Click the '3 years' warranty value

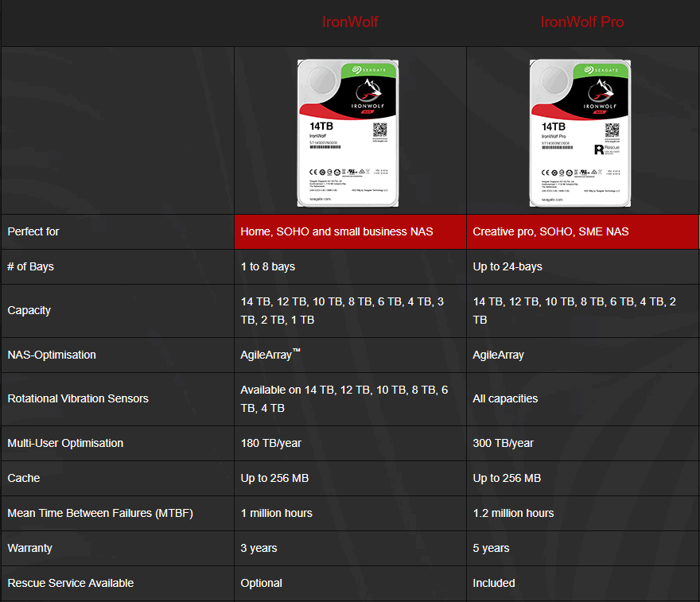[x=259, y=548]
